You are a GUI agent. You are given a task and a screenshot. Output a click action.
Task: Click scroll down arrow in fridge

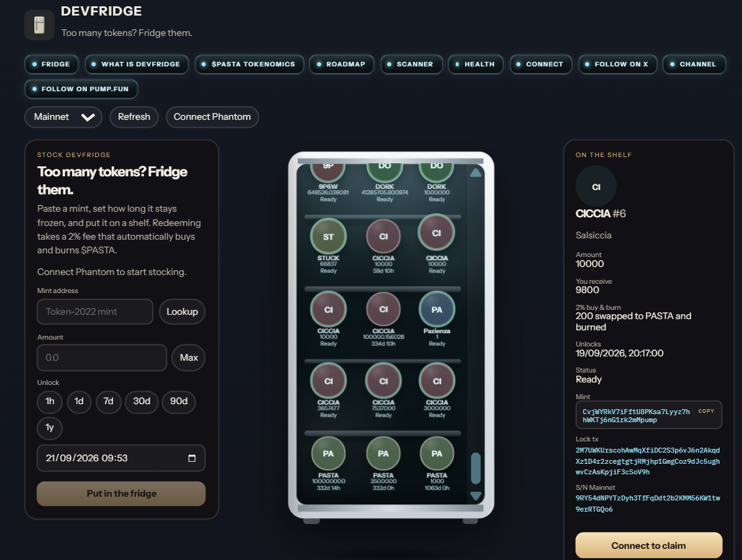point(476,495)
